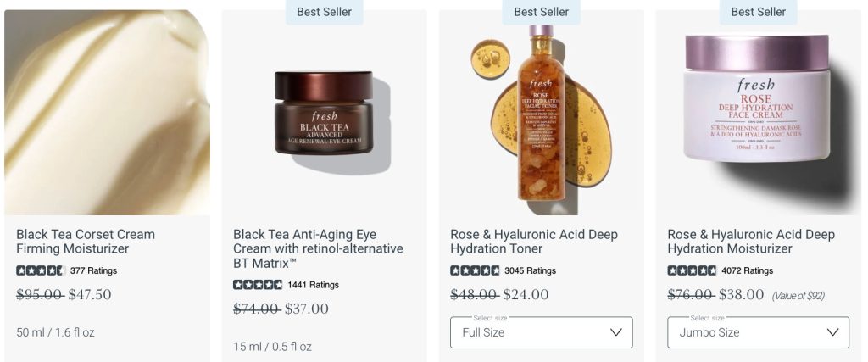View the 4072 Ratings reviews
Screen dimensions: 868x362
748,270
